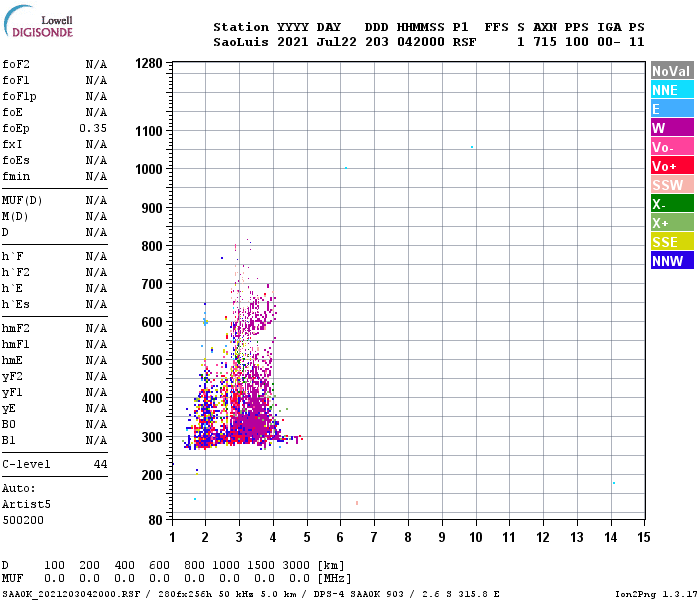
Task: Click the B1 parameter label
Action: click(9, 440)
